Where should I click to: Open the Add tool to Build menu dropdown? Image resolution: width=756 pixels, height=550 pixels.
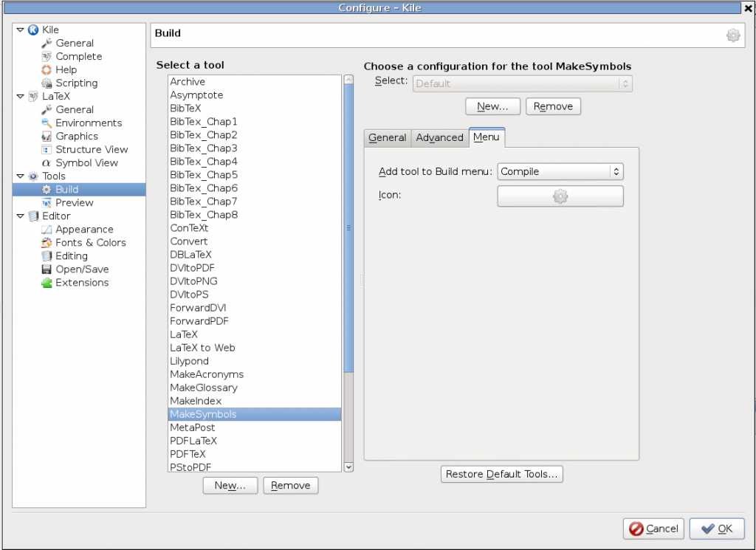[560, 171]
